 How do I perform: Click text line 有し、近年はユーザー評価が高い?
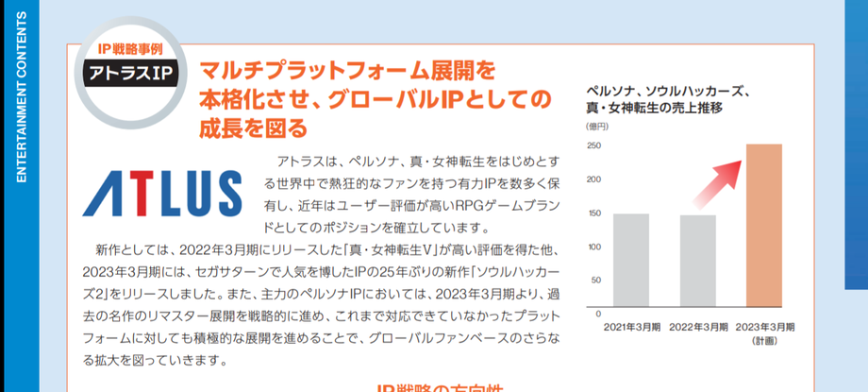point(412,206)
